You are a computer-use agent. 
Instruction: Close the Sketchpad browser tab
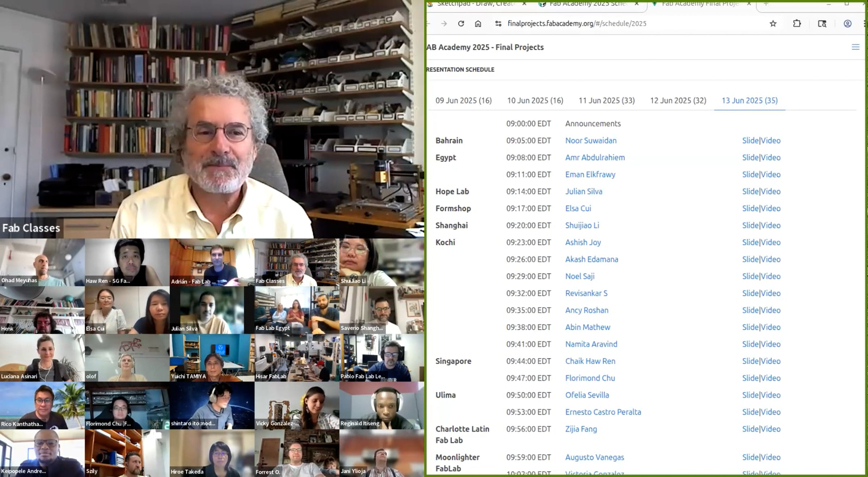click(x=524, y=4)
